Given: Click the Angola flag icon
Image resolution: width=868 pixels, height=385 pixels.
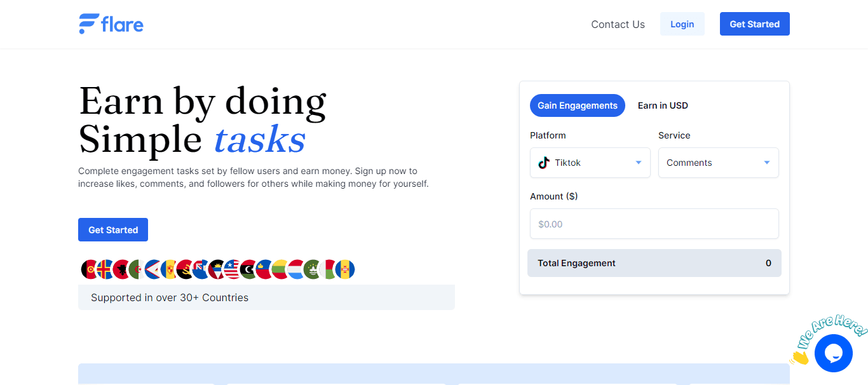Looking at the screenshot, I should pyautogui.click(x=185, y=269).
